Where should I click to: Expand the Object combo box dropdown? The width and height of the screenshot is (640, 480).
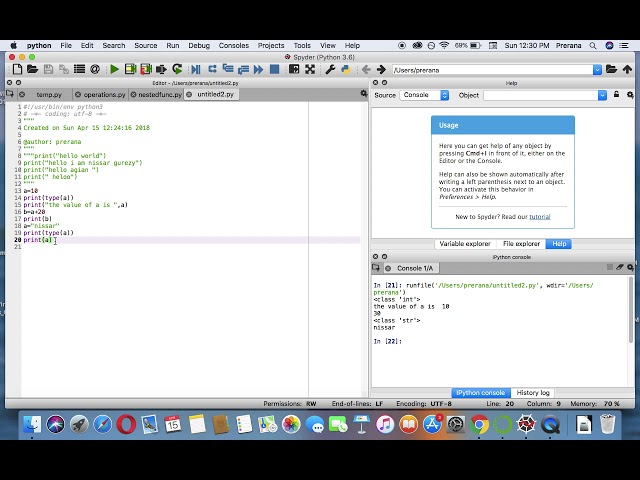pyautogui.click(x=602, y=95)
